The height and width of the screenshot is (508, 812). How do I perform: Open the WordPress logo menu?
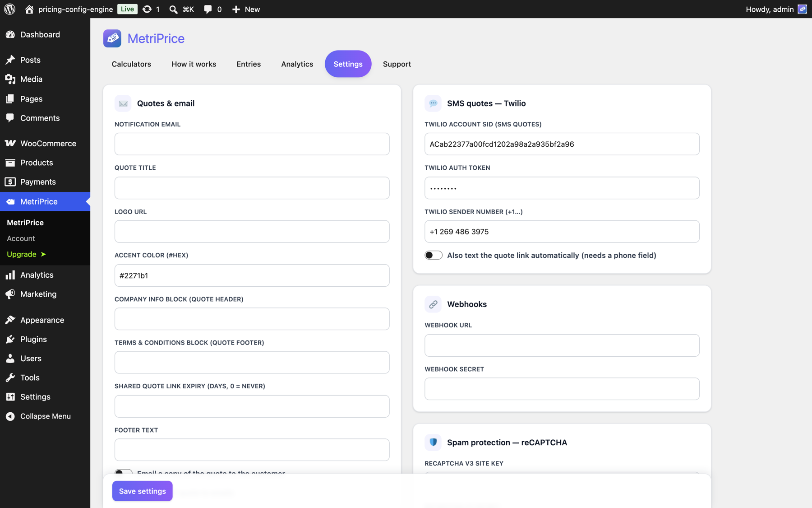tap(9, 9)
